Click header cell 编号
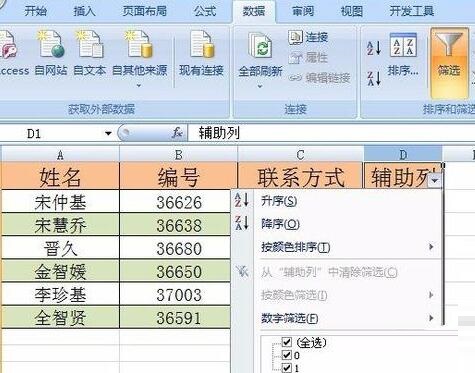 pos(178,176)
